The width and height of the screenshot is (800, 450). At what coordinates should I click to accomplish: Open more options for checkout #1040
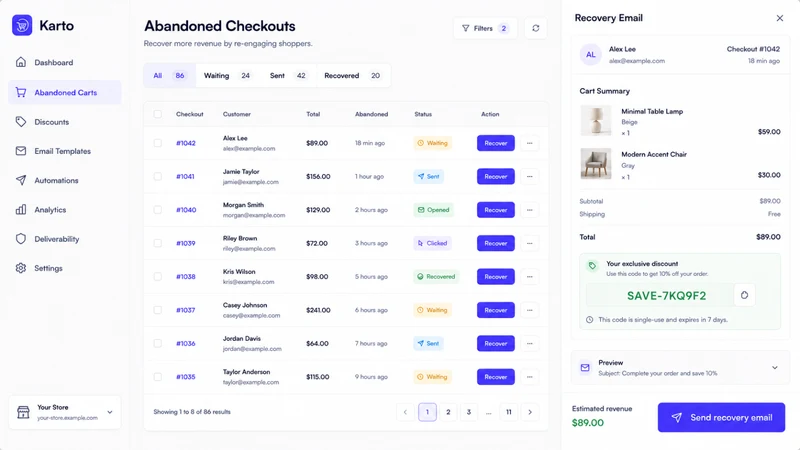530,210
